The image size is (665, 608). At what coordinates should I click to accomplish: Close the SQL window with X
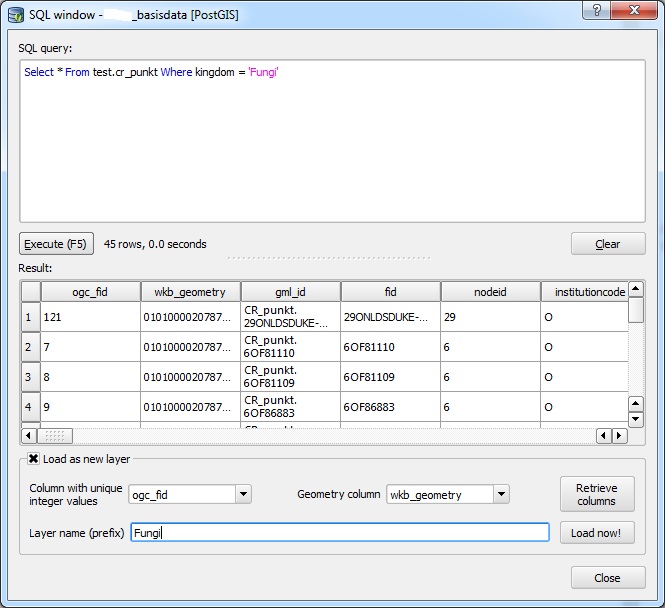634,10
